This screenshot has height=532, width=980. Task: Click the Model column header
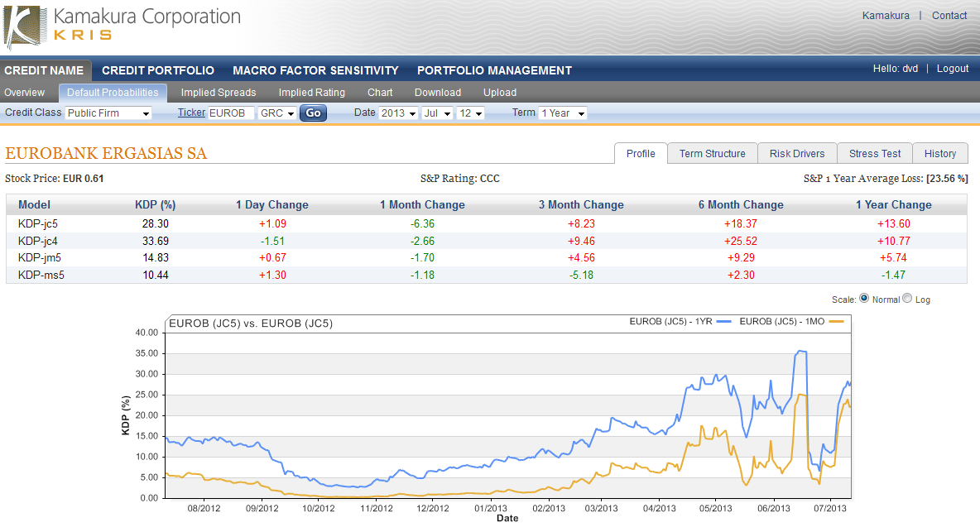point(35,205)
